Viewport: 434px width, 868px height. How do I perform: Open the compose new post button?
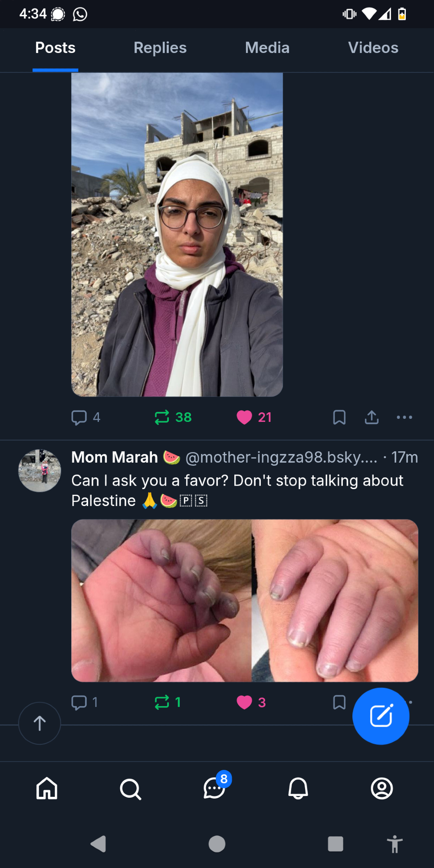(x=381, y=716)
